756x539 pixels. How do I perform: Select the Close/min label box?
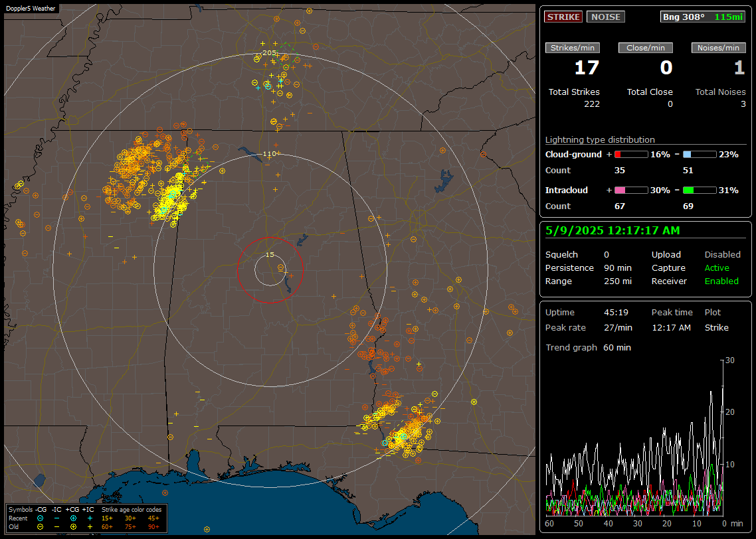[646, 48]
